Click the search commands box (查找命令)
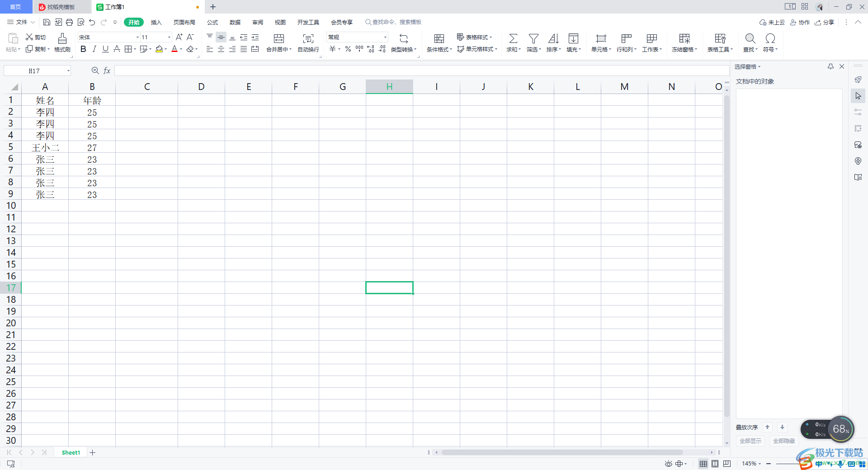 393,22
